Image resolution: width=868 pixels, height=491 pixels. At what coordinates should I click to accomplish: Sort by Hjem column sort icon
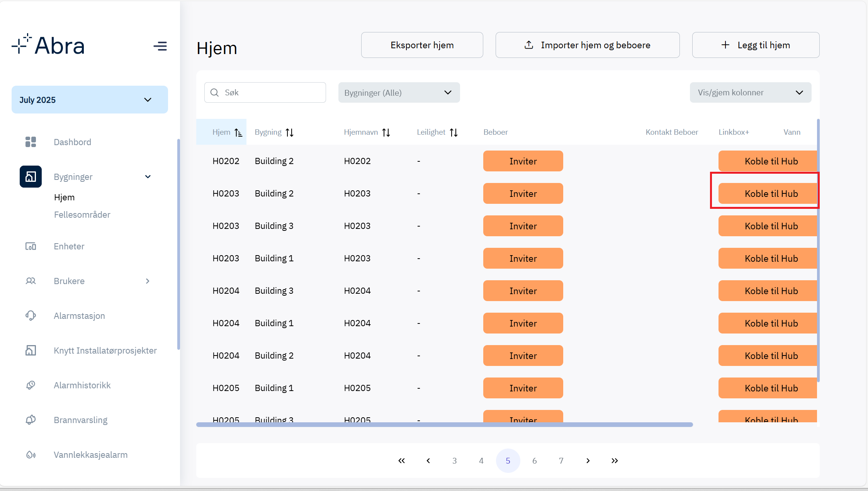tap(238, 132)
